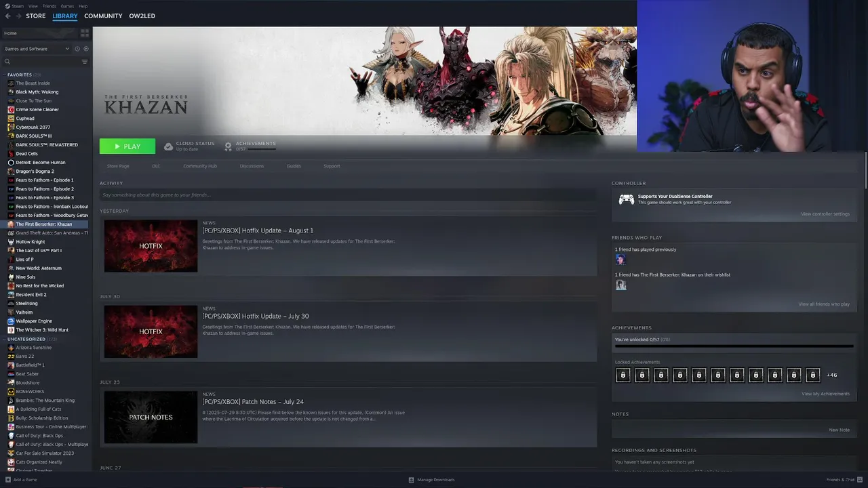
Task: Click the library search field
Action: (45, 62)
